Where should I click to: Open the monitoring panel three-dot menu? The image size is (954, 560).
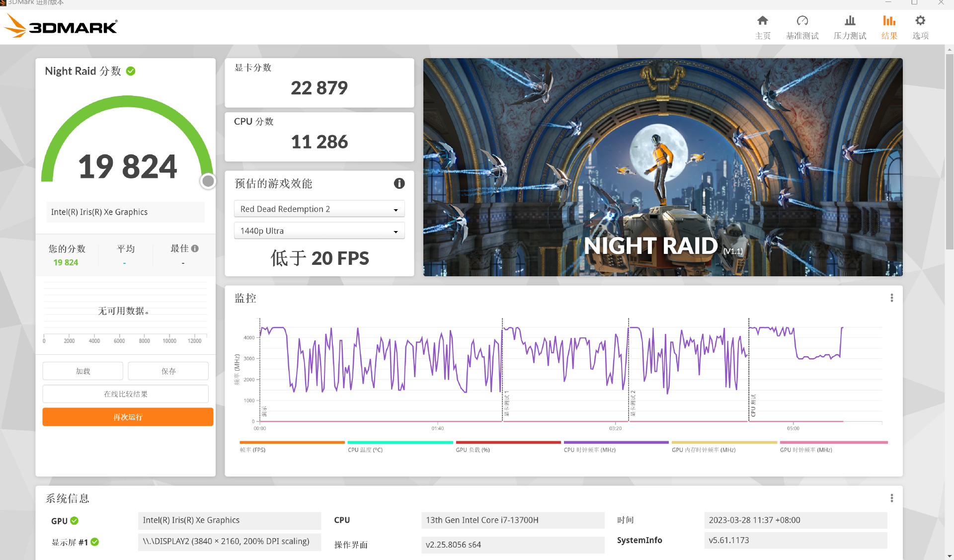click(x=891, y=298)
